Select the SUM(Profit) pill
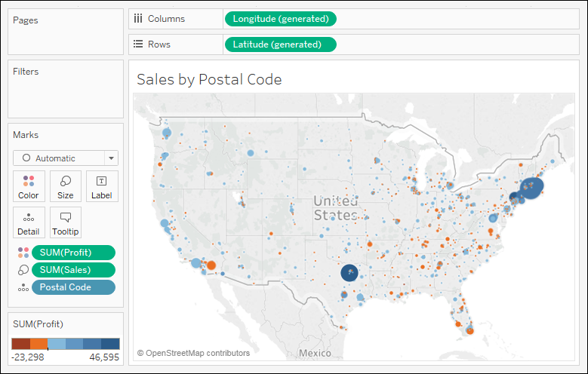The width and height of the screenshot is (588, 374). click(73, 253)
